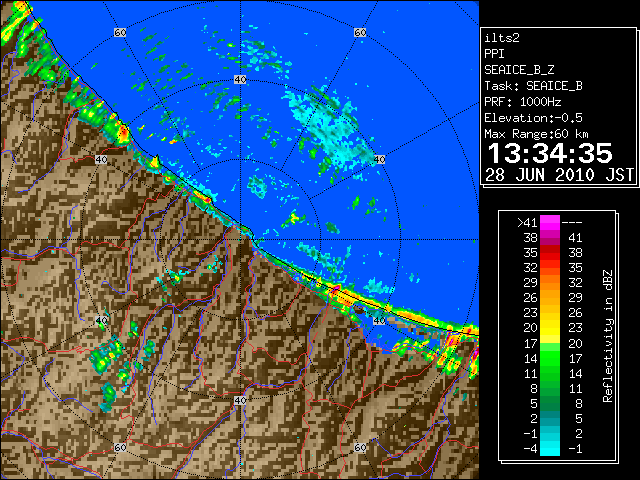The image size is (640, 480).
Task: Select the '60' ring label in the northeast
Action: (360, 32)
